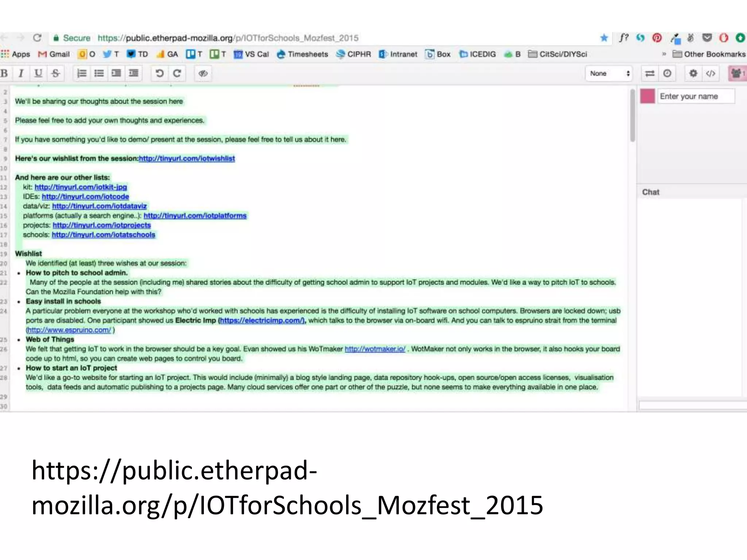Click the browser address bar URL
Viewport: 747px width, 560px height.
tap(228, 38)
